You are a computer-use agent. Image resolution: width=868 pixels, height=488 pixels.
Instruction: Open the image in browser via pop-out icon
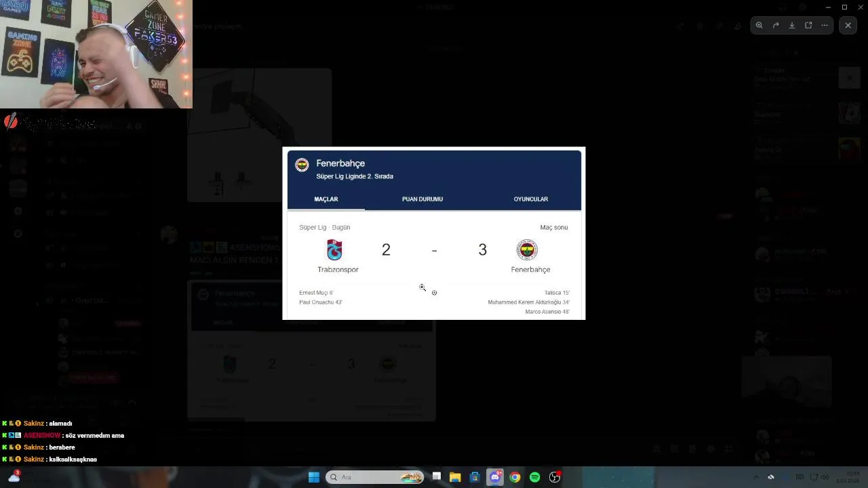[808, 25]
